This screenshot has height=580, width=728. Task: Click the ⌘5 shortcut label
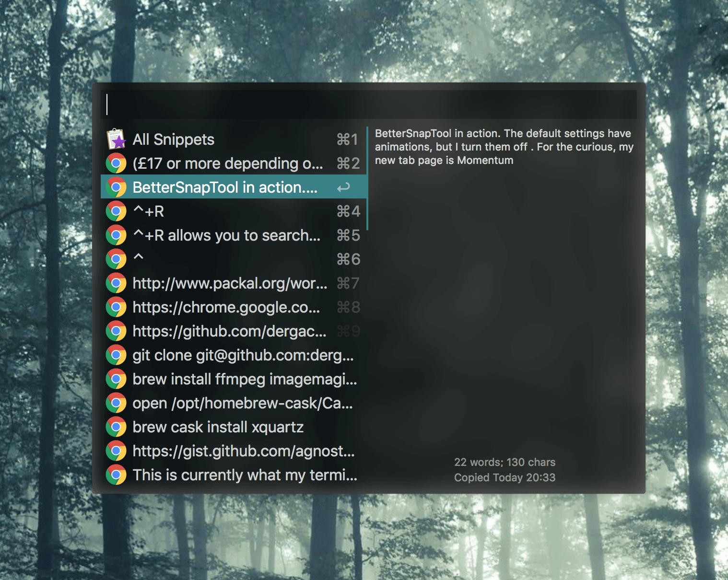pyautogui.click(x=348, y=235)
